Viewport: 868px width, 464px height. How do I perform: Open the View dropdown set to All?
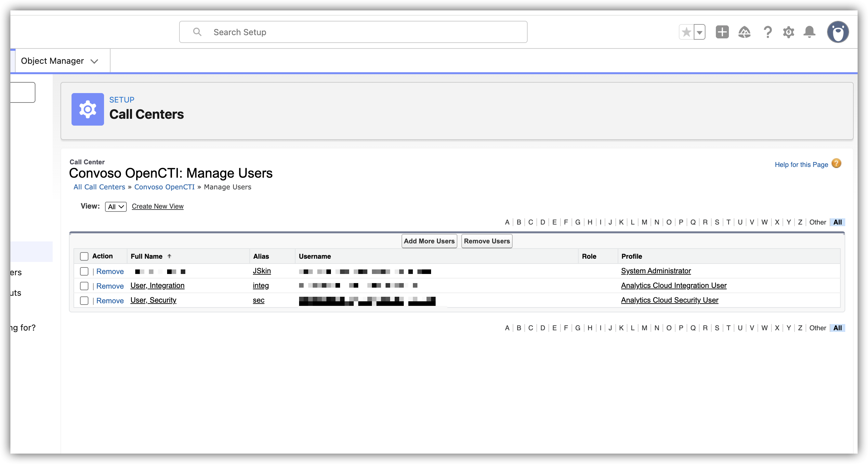pyautogui.click(x=116, y=207)
